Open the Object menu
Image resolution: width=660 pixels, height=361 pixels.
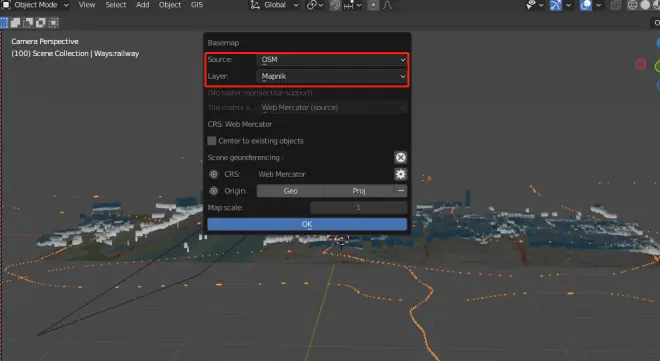tap(170, 5)
